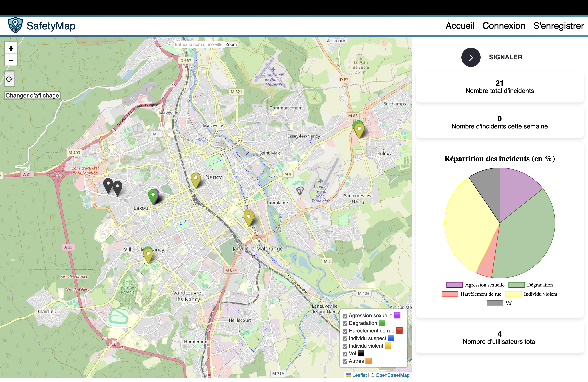The image size is (588, 382).
Task: Zoom out with the minus button
Action: (x=11, y=60)
